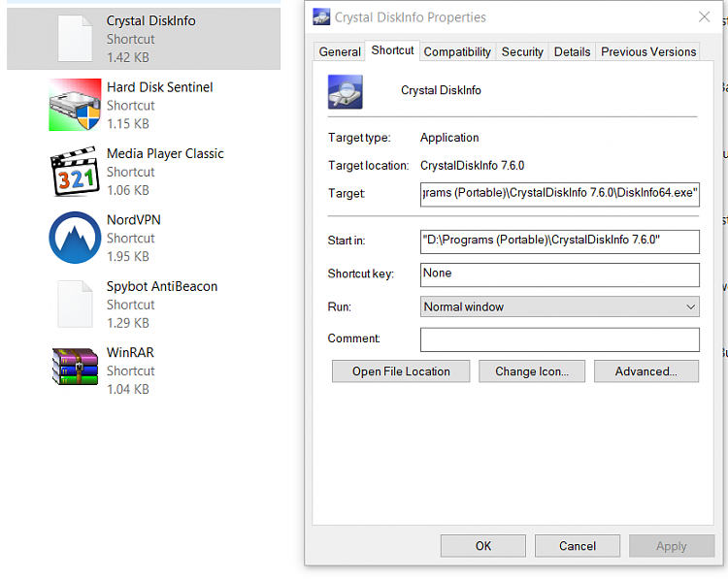Viewport: 728px width, 579px height.
Task: Click the empty Comment input field
Action: click(559, 339)
